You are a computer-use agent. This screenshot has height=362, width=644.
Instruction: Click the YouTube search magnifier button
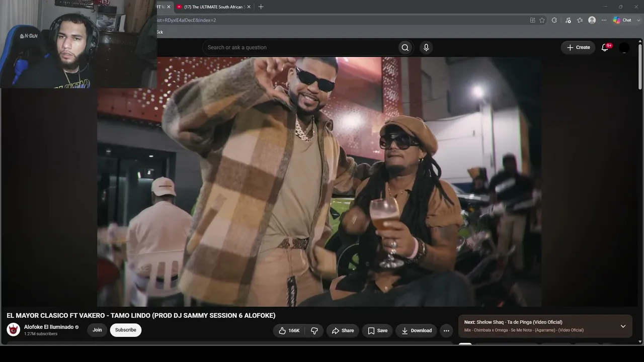tap(405, 47)
